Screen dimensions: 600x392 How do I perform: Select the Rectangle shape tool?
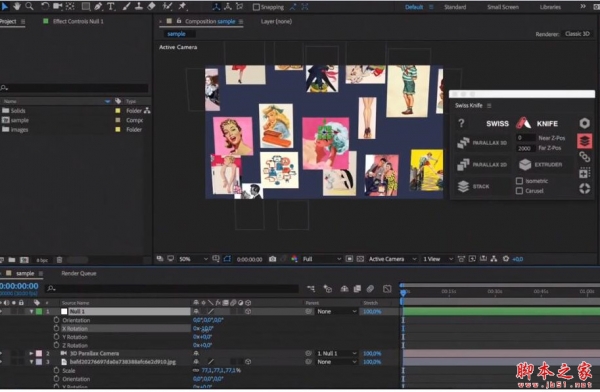(x=86, y=6)
